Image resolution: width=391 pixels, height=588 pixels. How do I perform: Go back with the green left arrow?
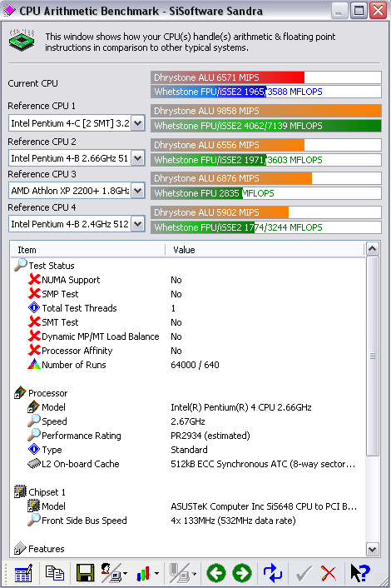(216, 573)
